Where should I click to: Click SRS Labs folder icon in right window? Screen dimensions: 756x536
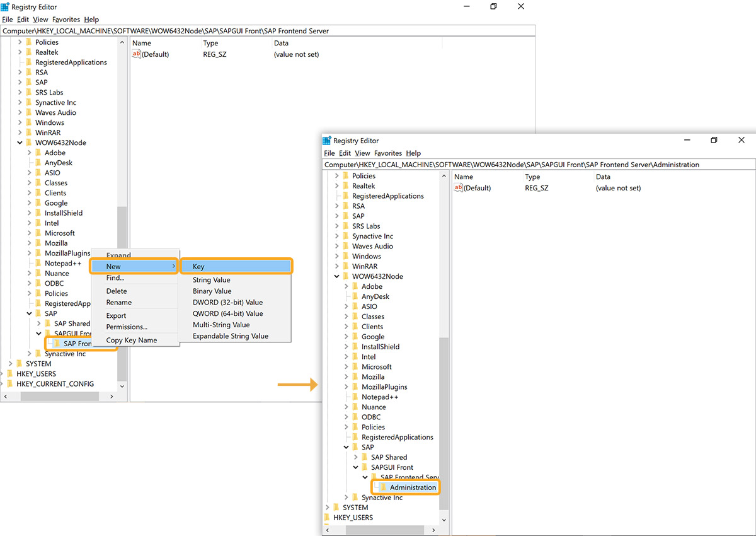(x=345, y=226)
